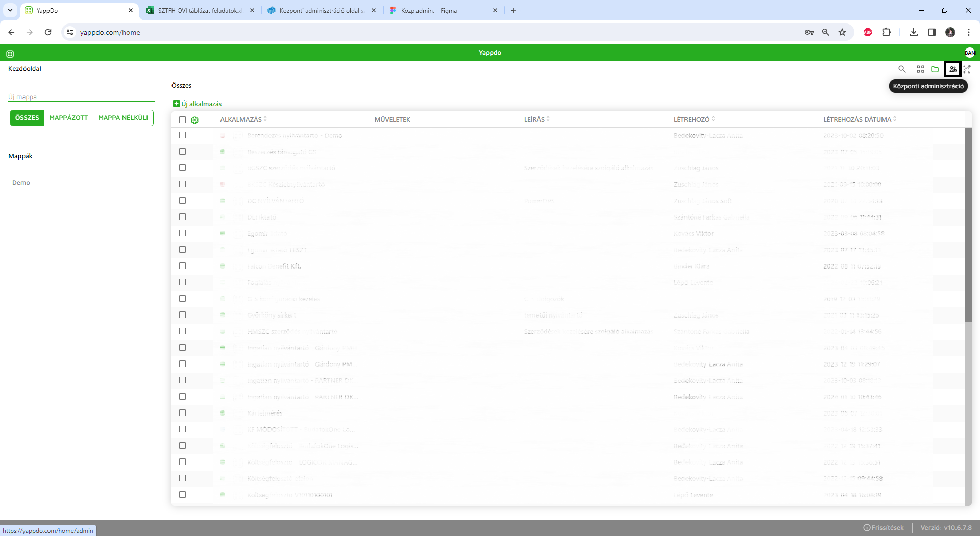980x536 pixels.
Task: Open the Demo folder in Mappák
Action: click(21, 183)
